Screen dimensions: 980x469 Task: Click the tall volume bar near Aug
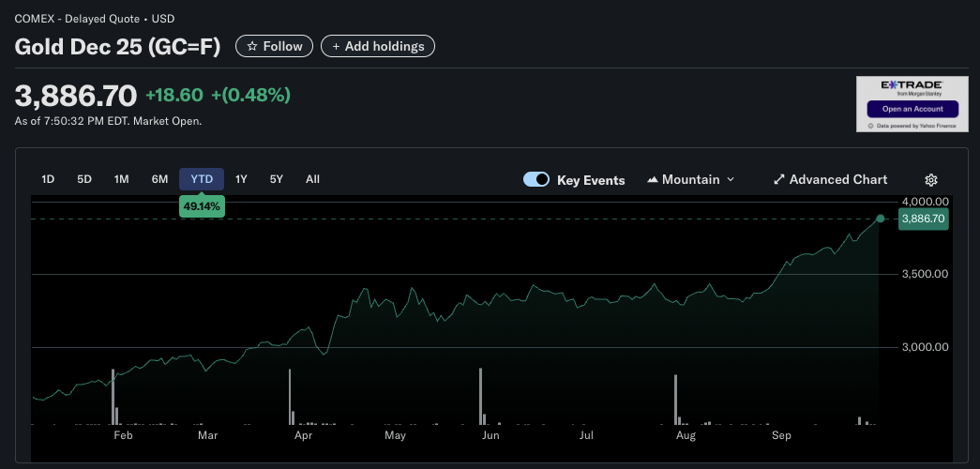pos(675,400)
